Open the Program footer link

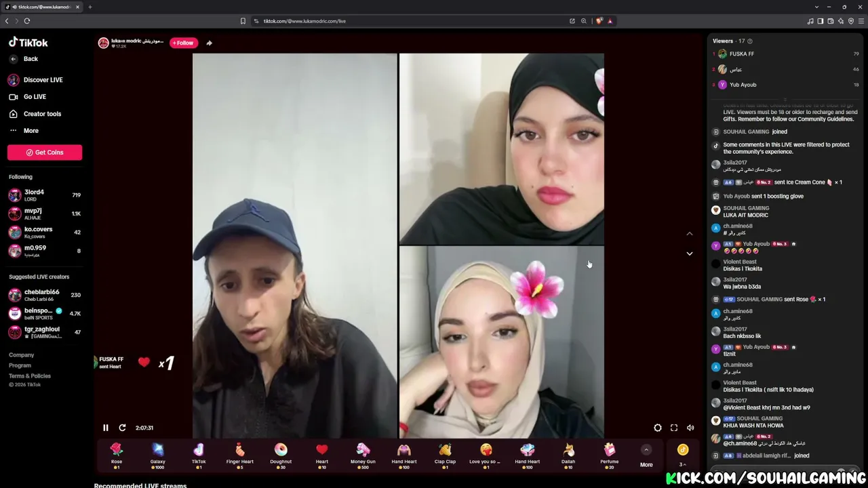click(x=20, y=365)
